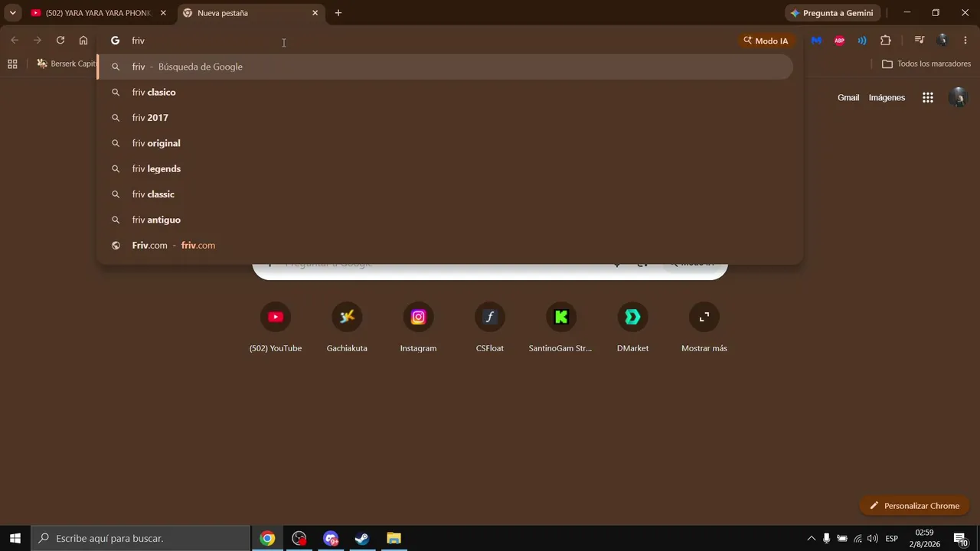This screenshot has width=980, height=551.
Task: Select the 'friv original' suggestion
Action: (446, 143)
